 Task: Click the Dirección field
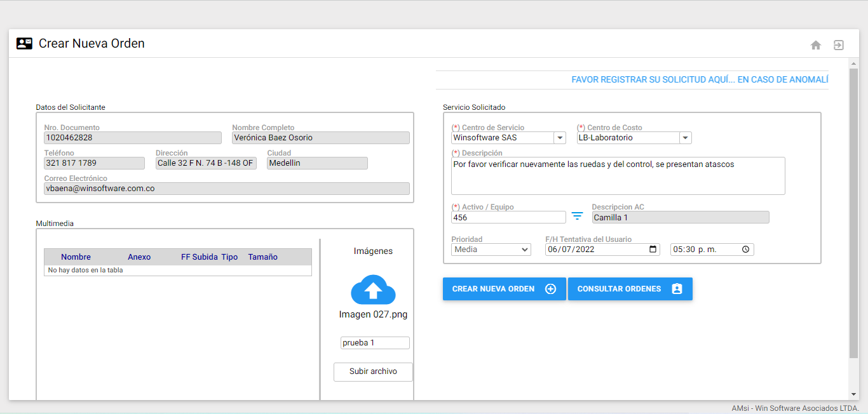click(x=207, y=163)
